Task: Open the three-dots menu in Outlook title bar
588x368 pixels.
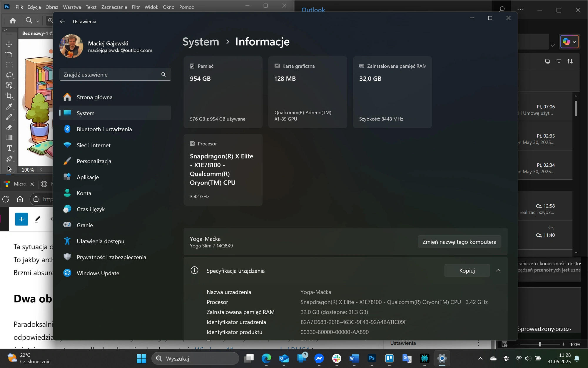Action: [x=520, y=10]
